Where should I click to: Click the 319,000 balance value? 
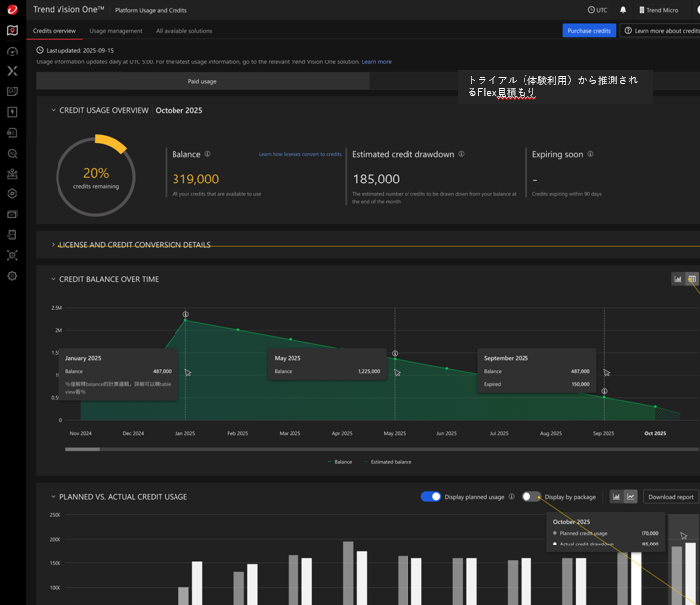(195, 180)
